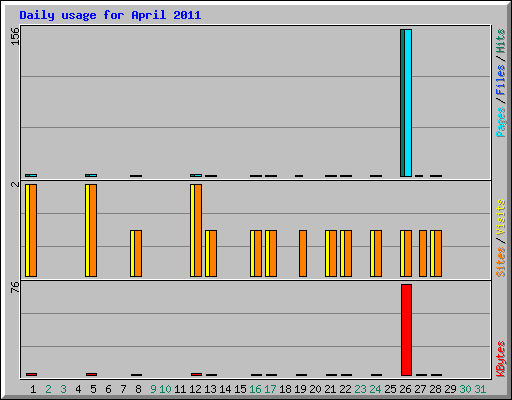Click green day label '3' on the x-axis

63,389
